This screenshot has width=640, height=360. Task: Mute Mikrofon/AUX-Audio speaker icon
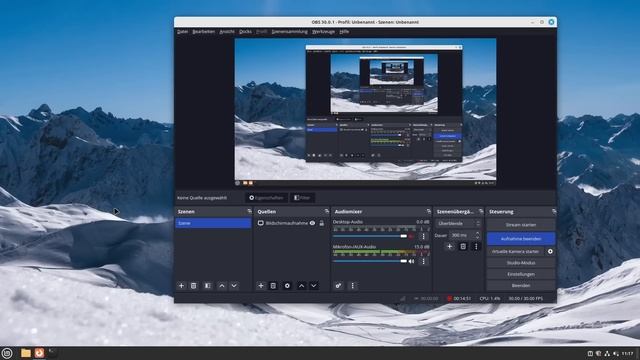pyautogui.click(x=411, y=261)
